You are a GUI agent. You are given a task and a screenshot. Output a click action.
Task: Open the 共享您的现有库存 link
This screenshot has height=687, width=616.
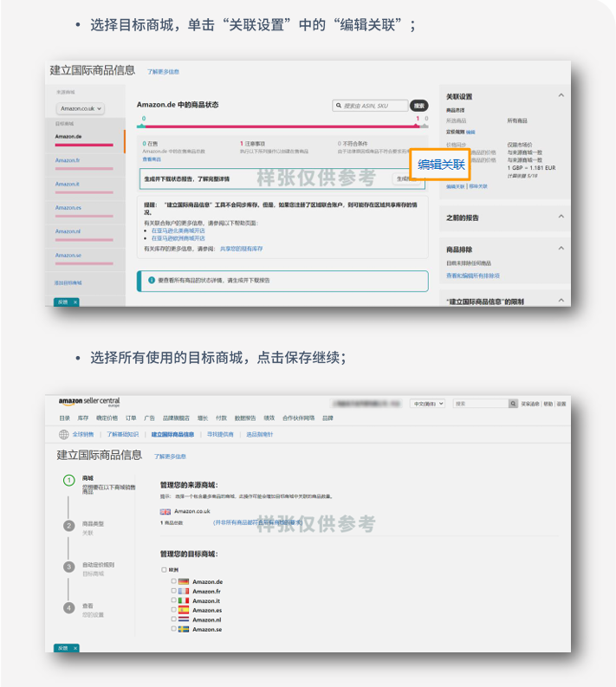(x=241, y=249)
